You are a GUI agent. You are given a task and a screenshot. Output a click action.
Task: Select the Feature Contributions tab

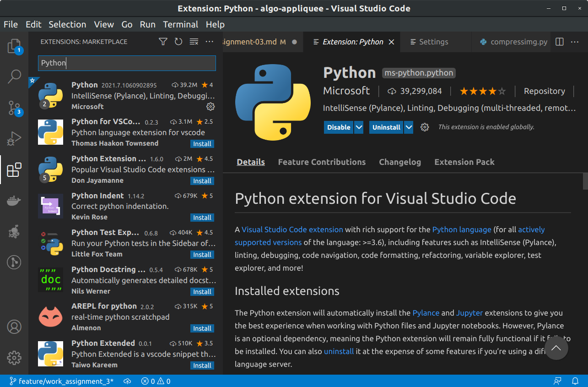coord(322,162)
